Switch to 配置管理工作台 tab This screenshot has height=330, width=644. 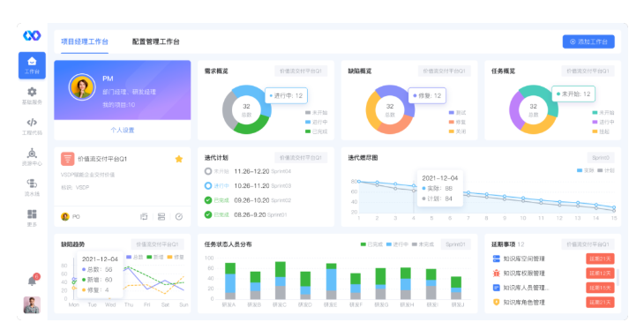tap(155, 41)
